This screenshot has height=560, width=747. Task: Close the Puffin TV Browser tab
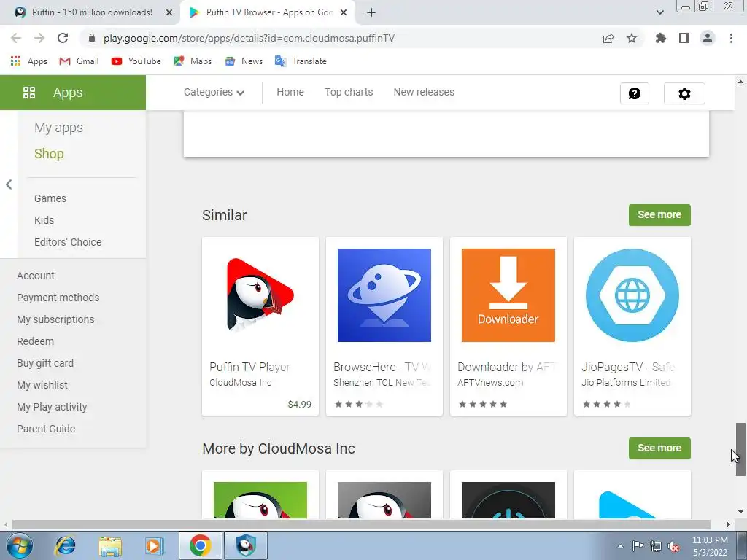[x=344, y=12]
